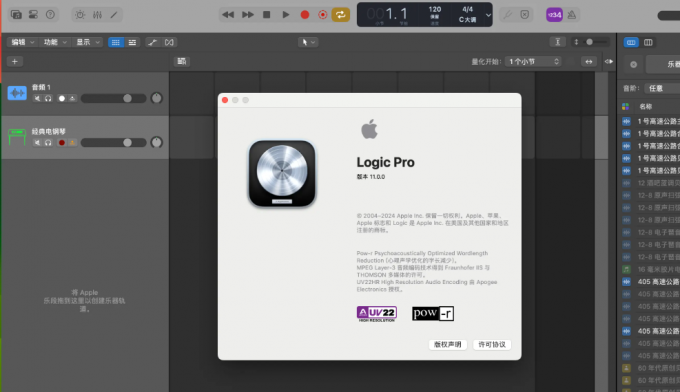Open the 显示 menu in tracks area
Image resolution: width=680 pixels, height=392 pixels.
[87, 42]
